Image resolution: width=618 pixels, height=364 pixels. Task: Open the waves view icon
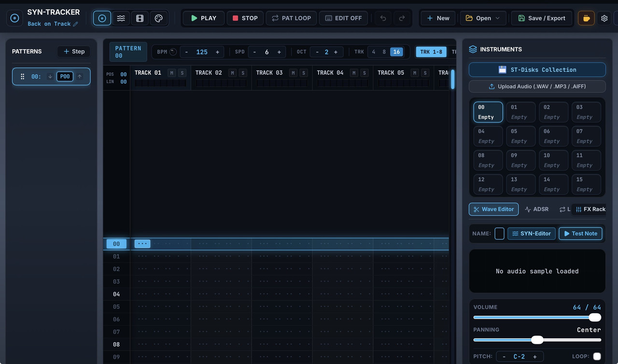pyautogui.click(x=121, y=18)
